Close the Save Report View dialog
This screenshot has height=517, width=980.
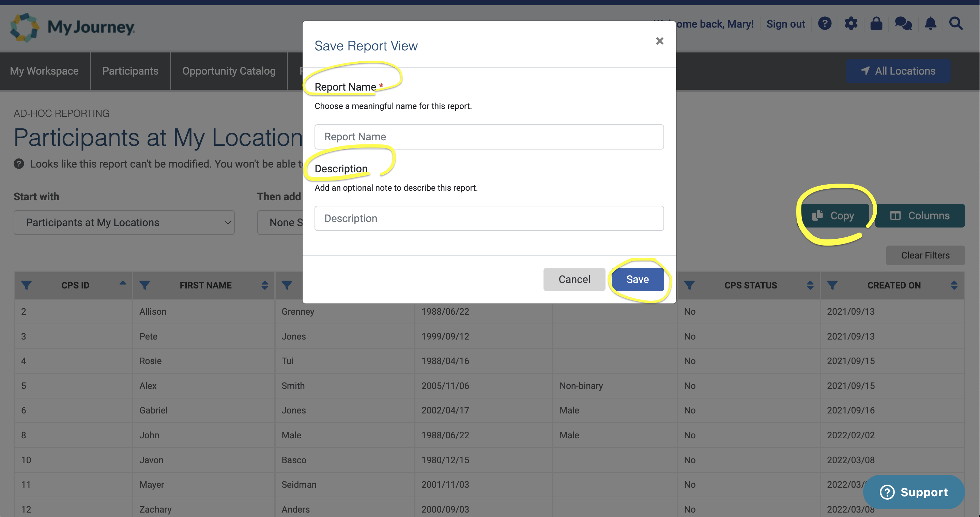(x=659, y=41)
